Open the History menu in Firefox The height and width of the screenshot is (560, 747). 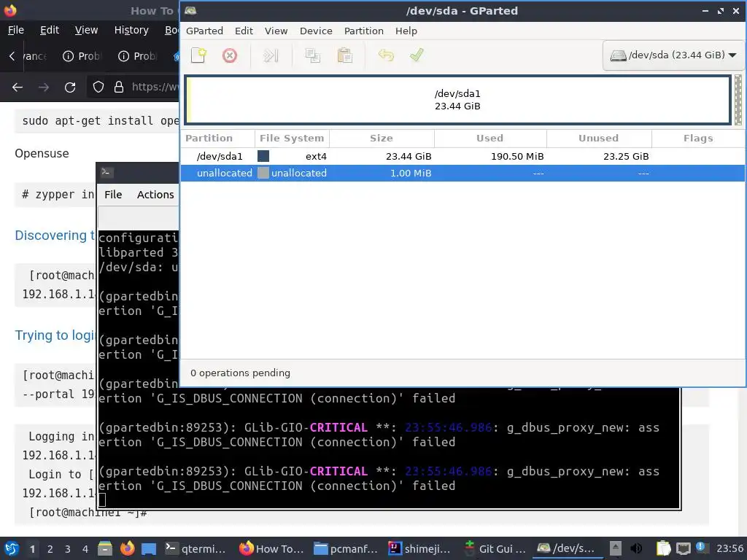tap(131, 30)
